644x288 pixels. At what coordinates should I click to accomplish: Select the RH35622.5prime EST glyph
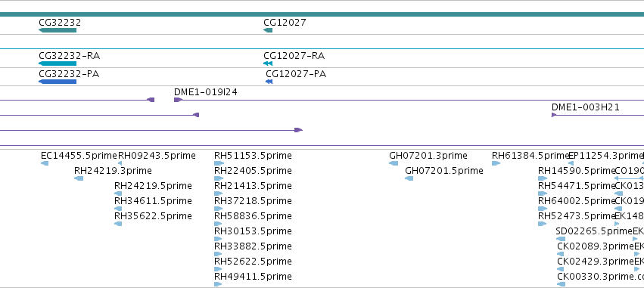tap(118, 224)
